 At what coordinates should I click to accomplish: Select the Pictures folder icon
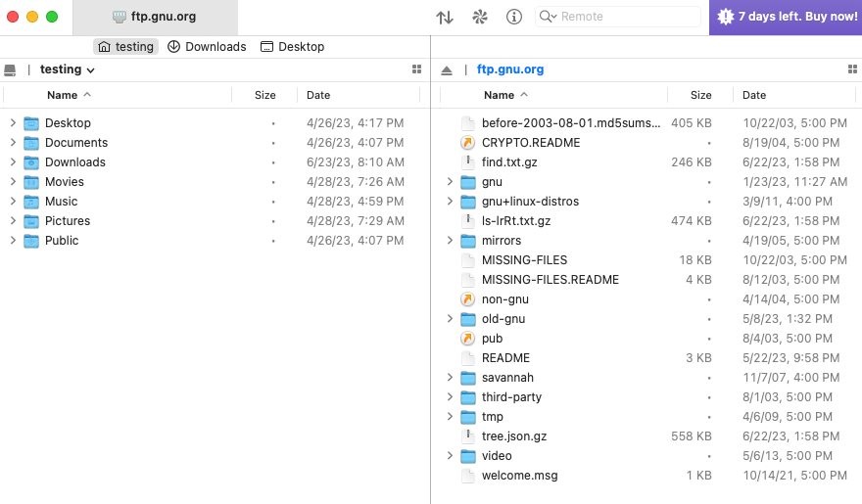[31, 221]
